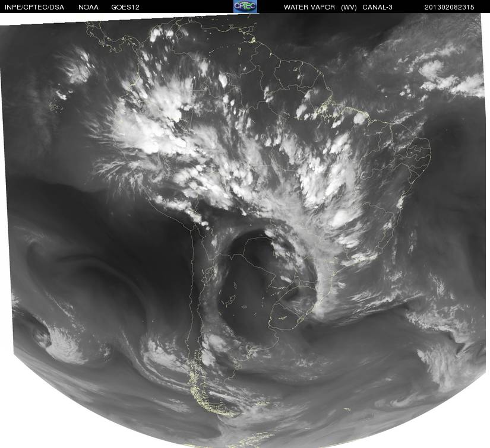The height and width of the screenshot is (448, 490).
Task: Click the INPE/CPTEC/DSA header text
Action: tap(34, 7)
